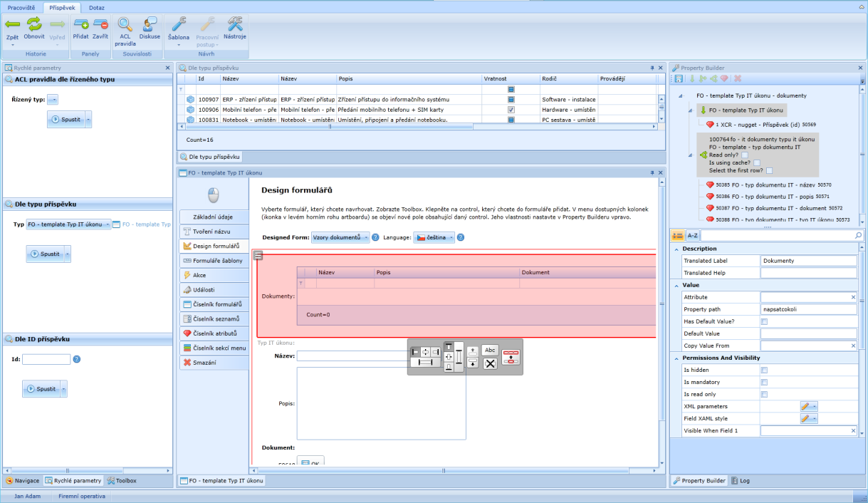Click the Obnovit refresh icon
Viewport: 868px width, 503px height.
(34, 25)
